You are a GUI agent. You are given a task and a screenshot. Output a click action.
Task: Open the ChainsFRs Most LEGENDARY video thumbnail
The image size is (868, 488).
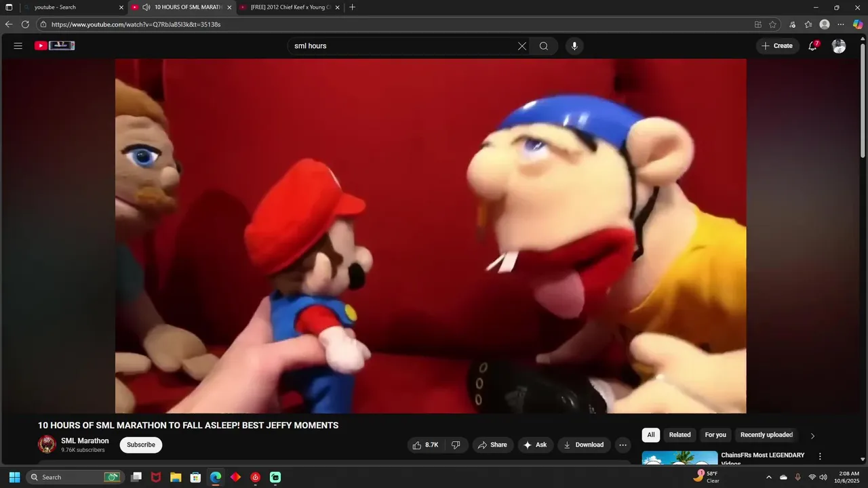679,458
